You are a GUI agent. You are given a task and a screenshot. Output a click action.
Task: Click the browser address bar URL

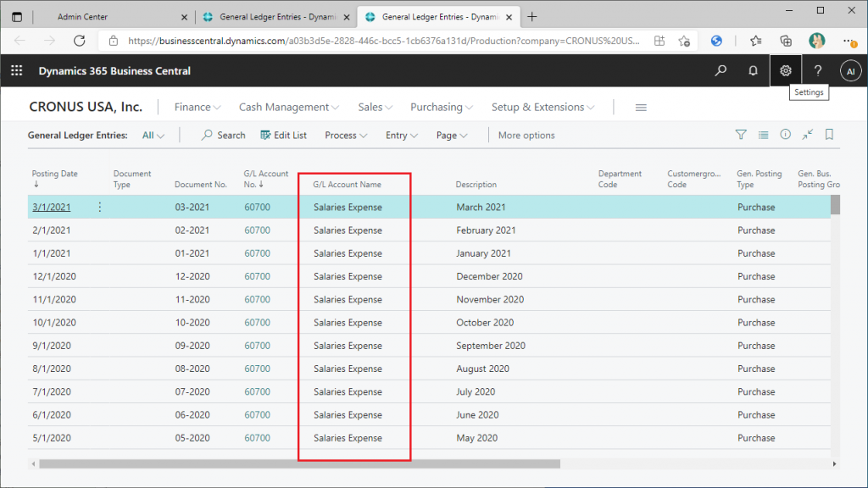[384, 41]
